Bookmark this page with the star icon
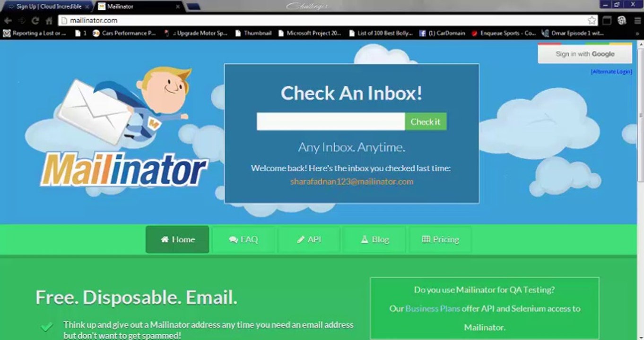The image size is (644, 340). click(x=592, y=20)
